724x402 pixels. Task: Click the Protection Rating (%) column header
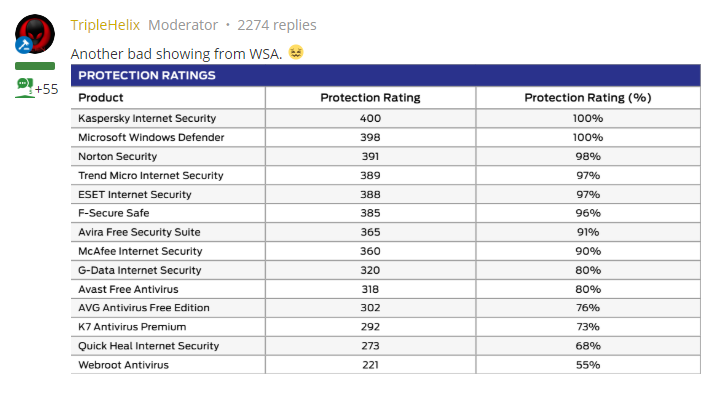click(587, 98)
